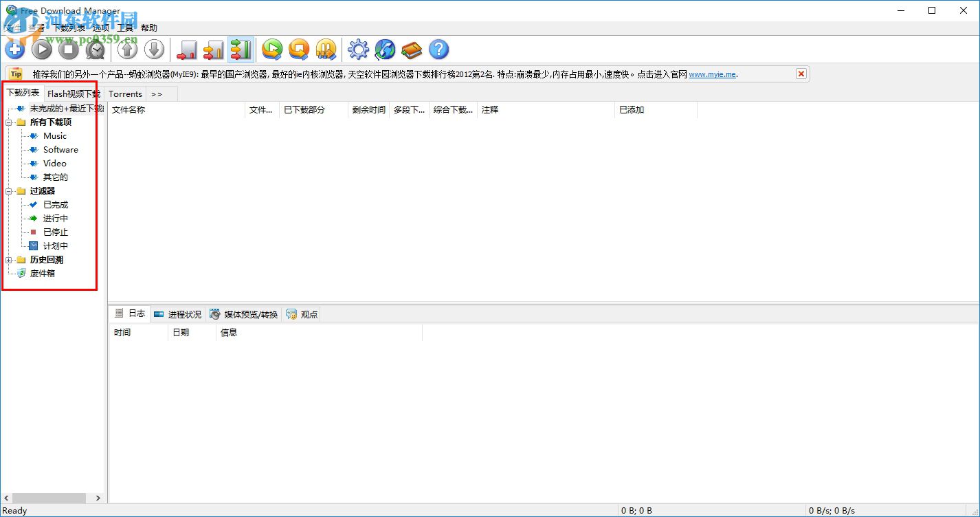Click the move download up arrow icon
Viewport: 980px width, 517px height.
126,49
